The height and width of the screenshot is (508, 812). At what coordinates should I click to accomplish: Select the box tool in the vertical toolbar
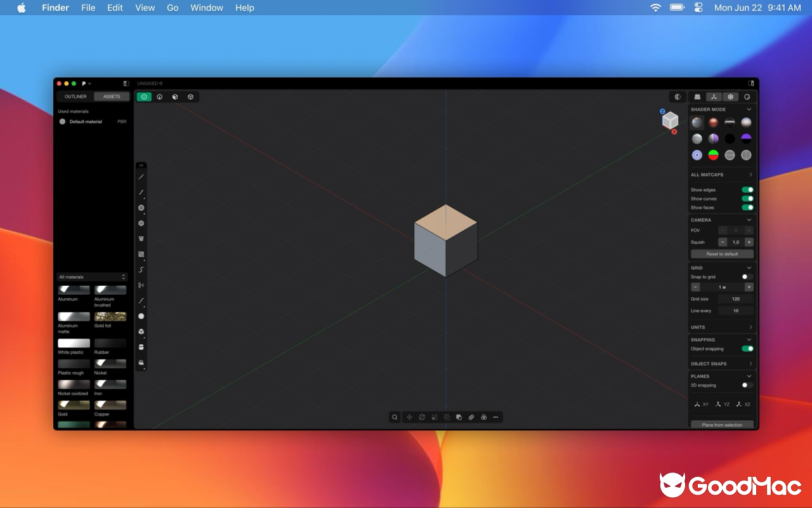pyautogui.click(x=141, y=331)
